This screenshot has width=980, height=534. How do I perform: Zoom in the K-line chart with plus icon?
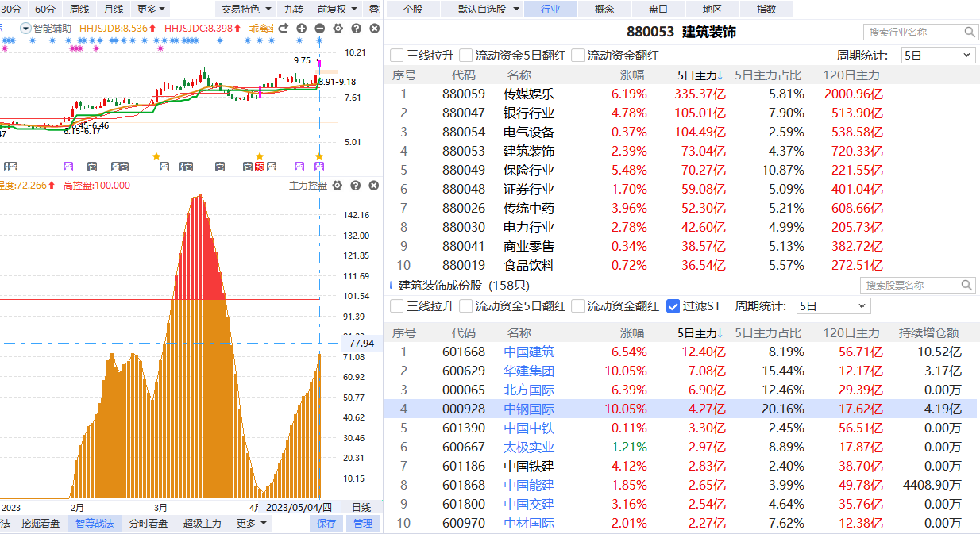coord(302,29)
